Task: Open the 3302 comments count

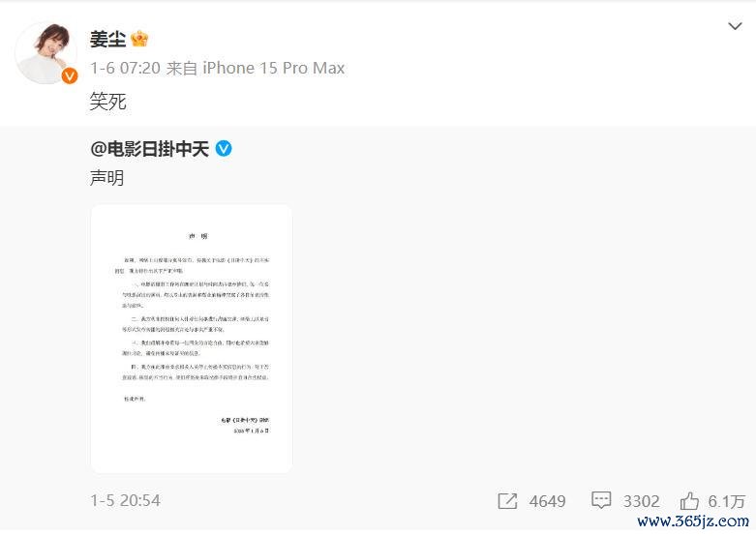Action: click(x=641, y=501)
